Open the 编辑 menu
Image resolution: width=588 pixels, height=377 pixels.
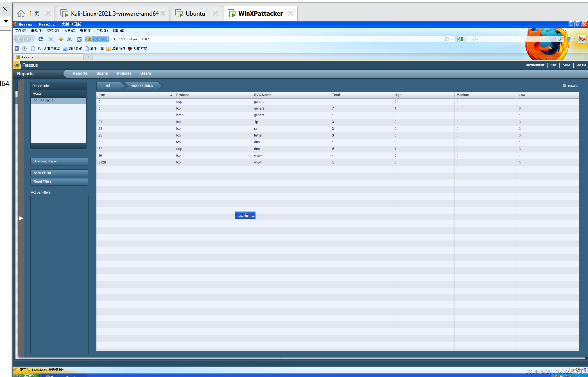37,31
